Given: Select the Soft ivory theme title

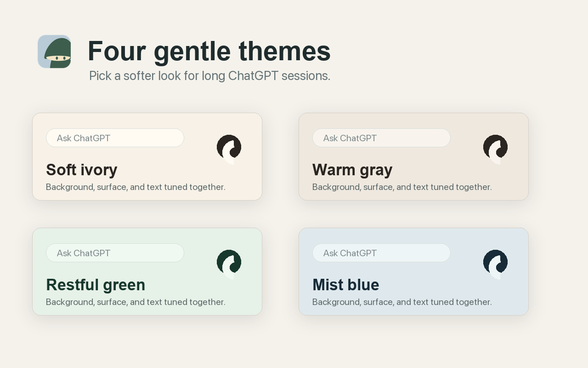Looking at the screenshot, I should click(x=82, y=170).
